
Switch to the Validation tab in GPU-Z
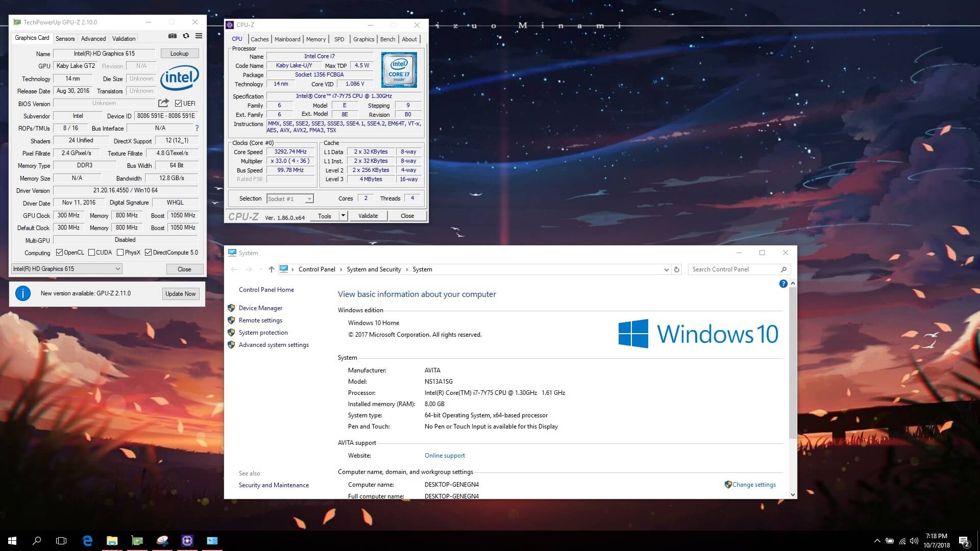pos(124,39)
